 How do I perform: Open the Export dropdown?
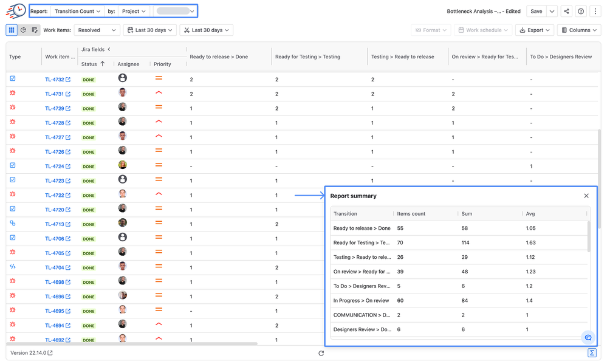click(535, 30)
